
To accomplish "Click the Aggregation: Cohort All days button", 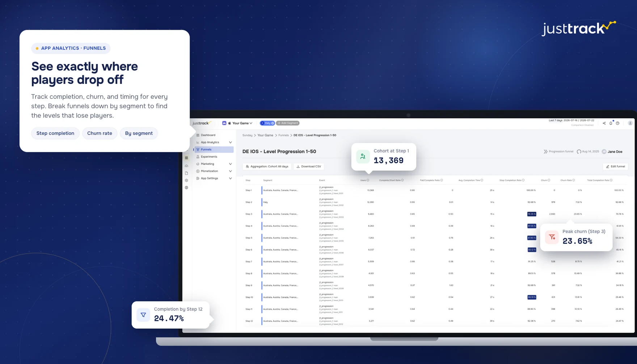I will [x=267, y=166].
